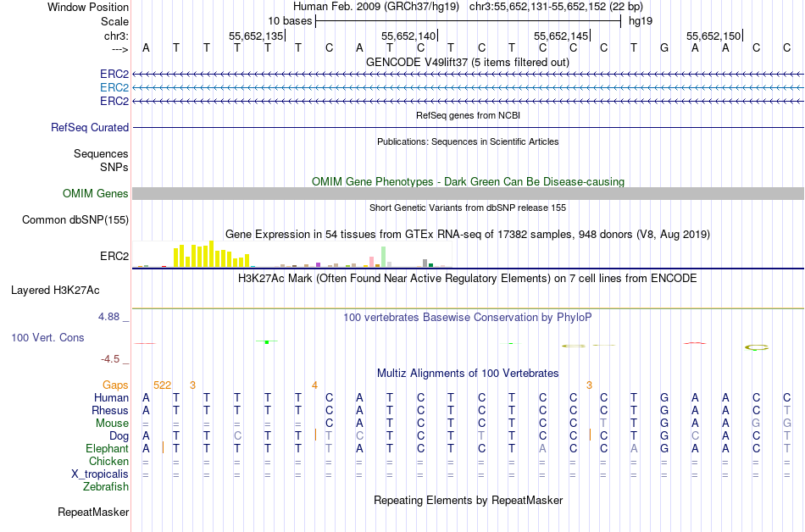The width and height of the screenshot is (805, 532).
Task: Click the Layered H3K27Ac label
Action: pyautogui.click(x=55, y=291)
